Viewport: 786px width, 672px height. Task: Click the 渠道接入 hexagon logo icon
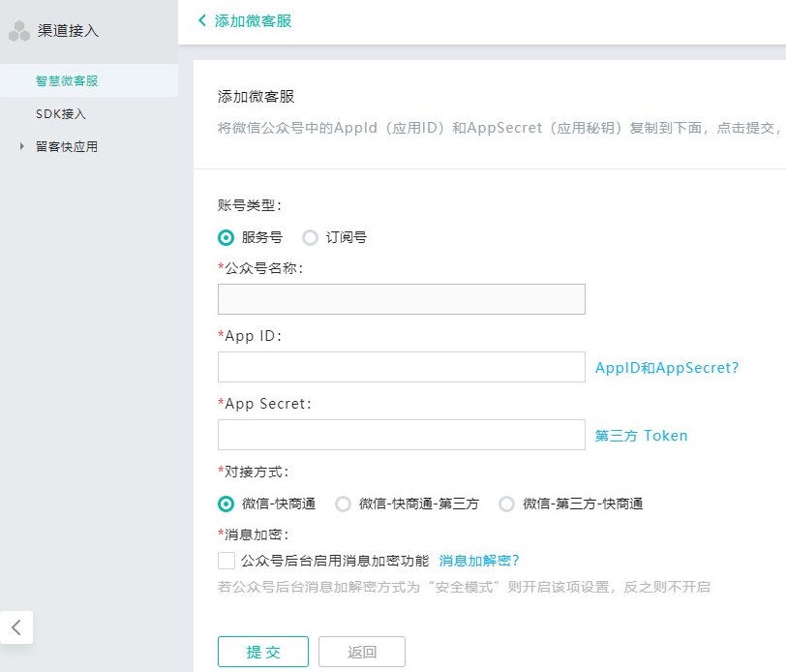pyautogui.click(x=19, y=31)
